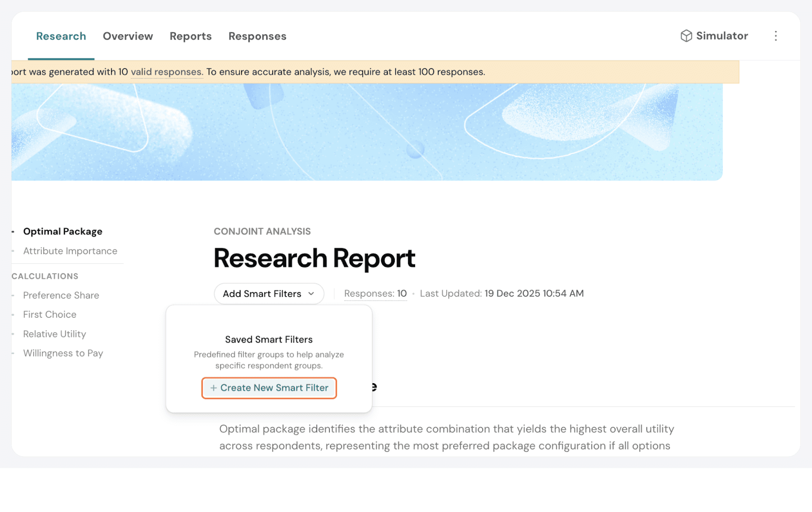This screenshot has height=512, width=812.
Task: Click the blue abstract banner image
Action: [x=365, y=132]
